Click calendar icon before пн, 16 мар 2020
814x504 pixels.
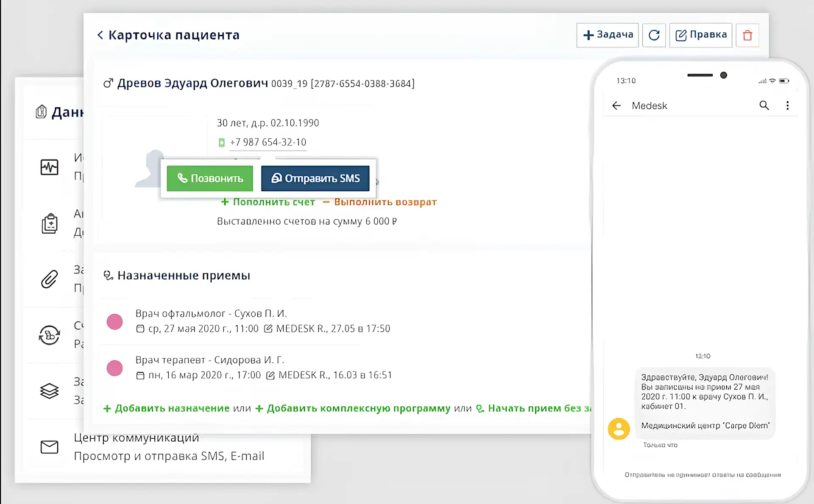[140, 375]
